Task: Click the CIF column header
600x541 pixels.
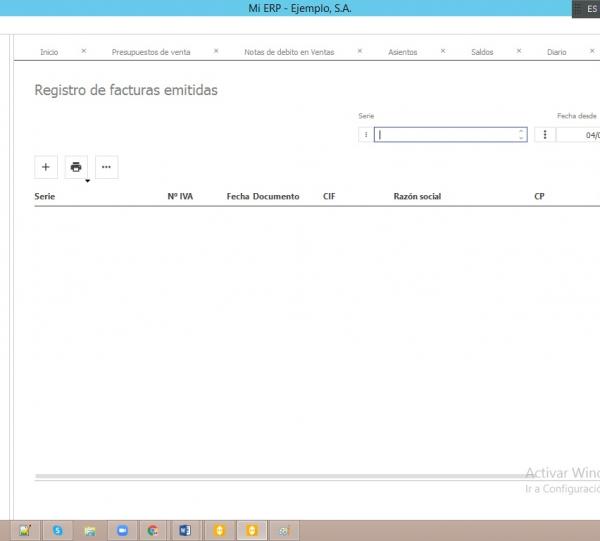Action: (329, 196)
